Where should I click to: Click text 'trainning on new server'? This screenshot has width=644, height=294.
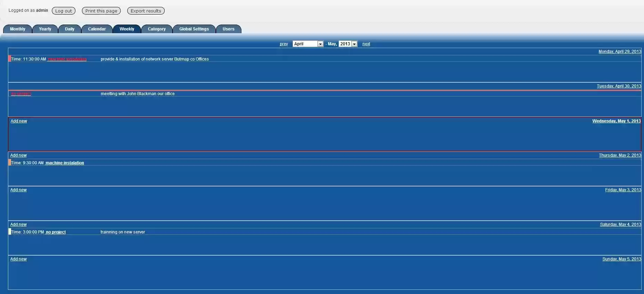(123, 232)
